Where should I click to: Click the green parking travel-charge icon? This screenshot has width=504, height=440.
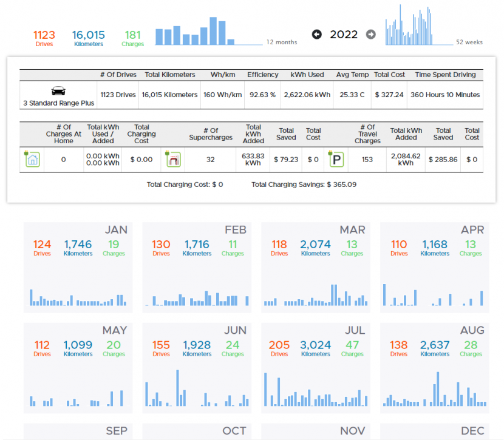pos(335,159)
